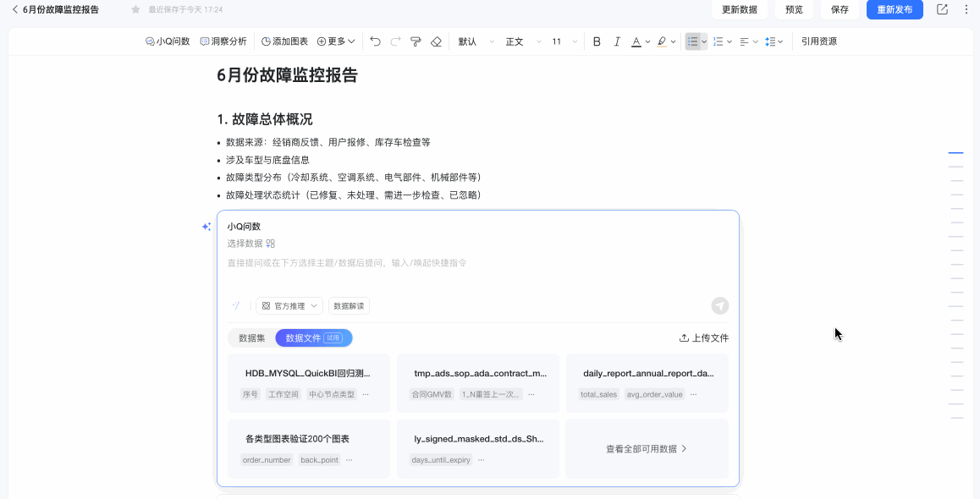Go back using the left arrow
The width and height of the screenshot is (980, 499).
click(14, 9)
